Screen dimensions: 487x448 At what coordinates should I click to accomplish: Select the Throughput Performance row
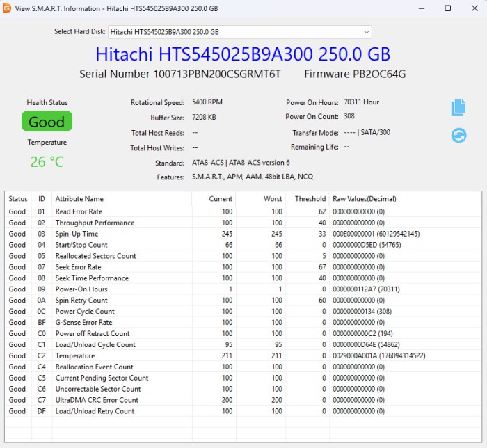[x=243, y=223]
